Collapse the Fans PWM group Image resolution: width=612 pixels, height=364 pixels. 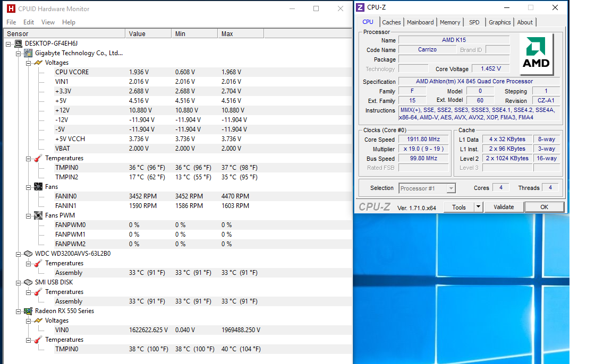pyautogui.click(x=29, y=216)
